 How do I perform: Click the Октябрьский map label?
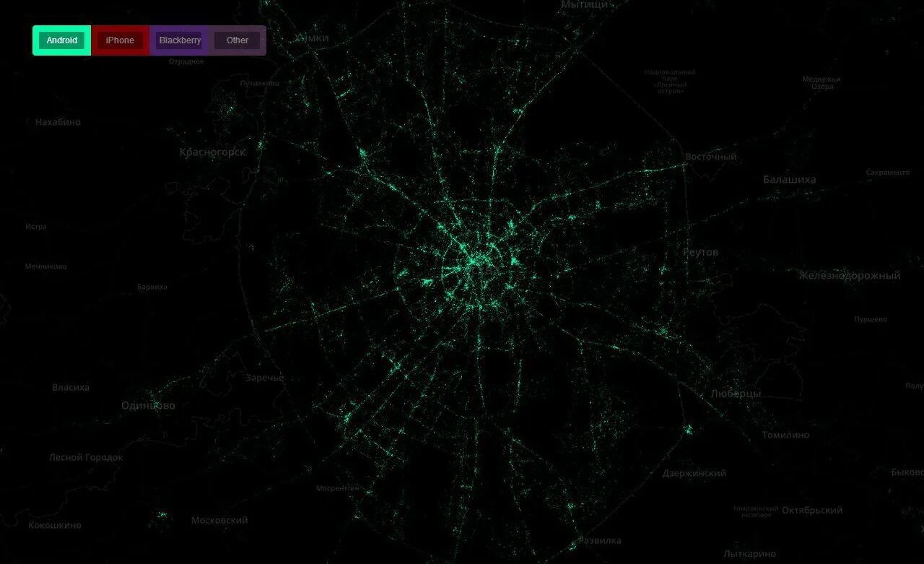812,510
